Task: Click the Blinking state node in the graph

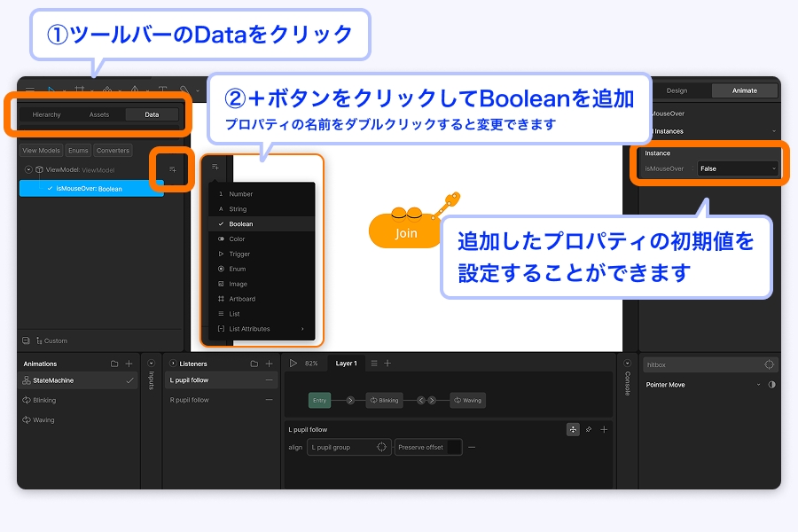Action: coord(384,400)
